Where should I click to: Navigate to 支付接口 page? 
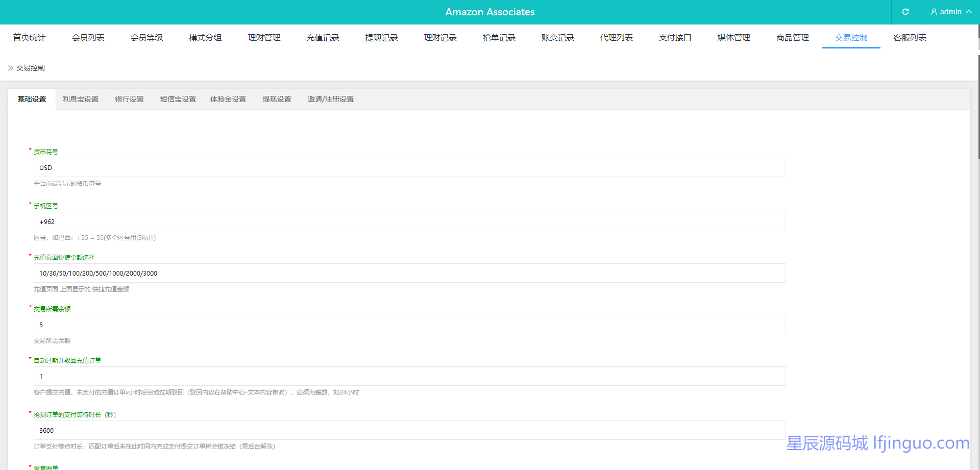[x=675, y=38]
